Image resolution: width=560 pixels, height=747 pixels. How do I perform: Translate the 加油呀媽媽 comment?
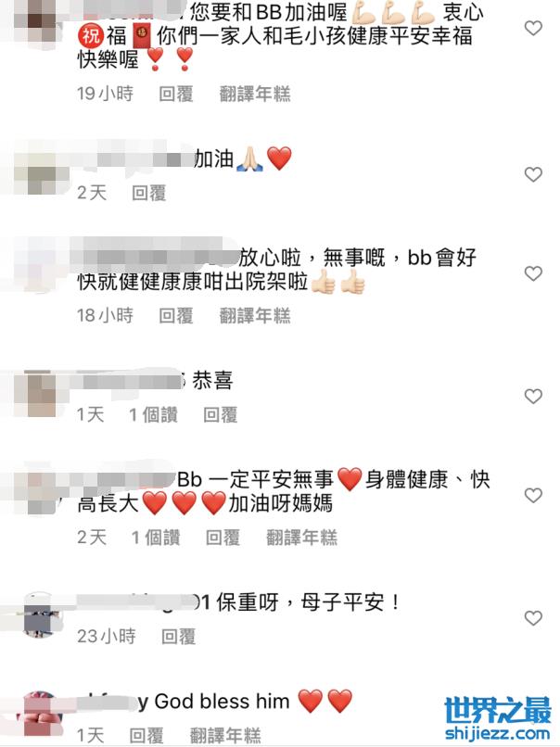coord(301,538)
